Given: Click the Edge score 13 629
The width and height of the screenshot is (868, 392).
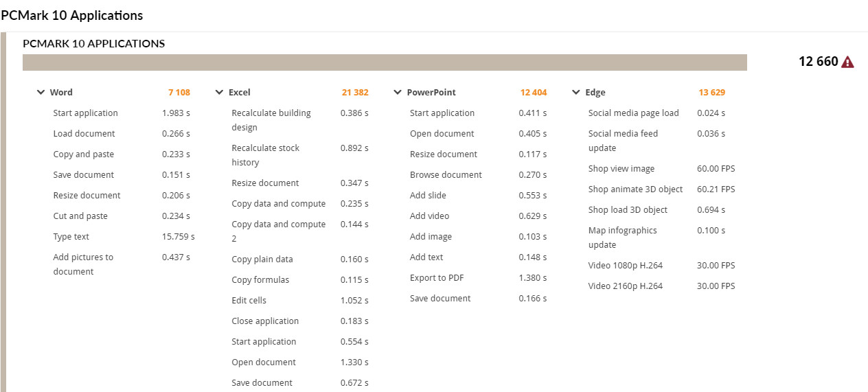Looking at the screenshot, I should click(x=712, y=92).
